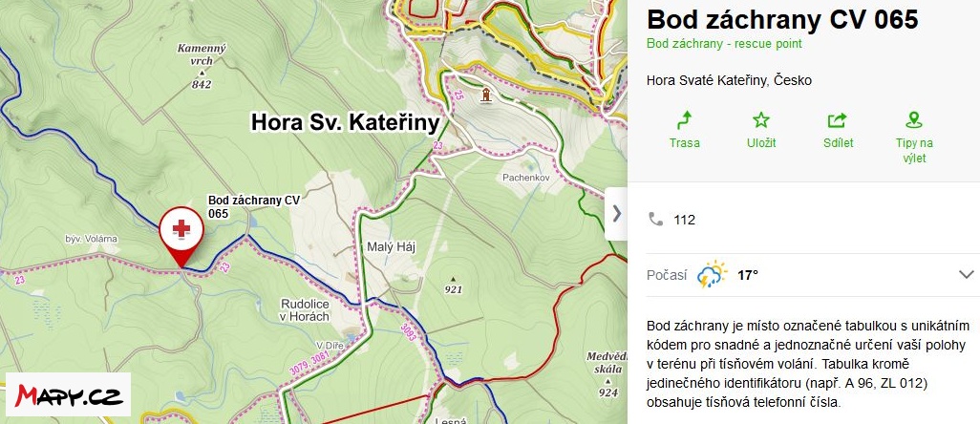Click the Malý Háj village label
This screenshot has height=424, width=980.
[388, 247]
